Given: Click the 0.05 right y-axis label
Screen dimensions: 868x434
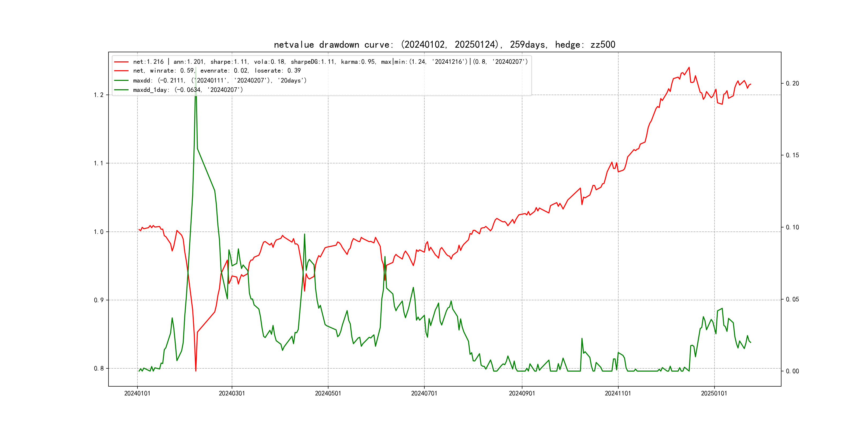Looking at the screenshot, I should tap(792, 300).
